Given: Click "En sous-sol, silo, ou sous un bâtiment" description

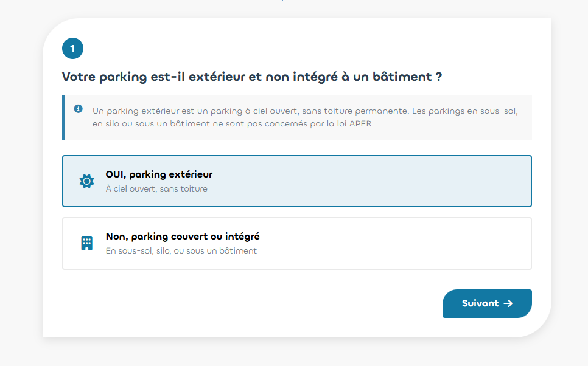Looking at the screenshot, I should pos(181,251).
